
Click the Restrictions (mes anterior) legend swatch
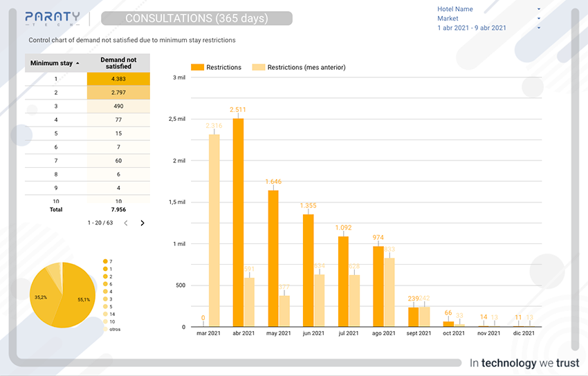[259, 68]
